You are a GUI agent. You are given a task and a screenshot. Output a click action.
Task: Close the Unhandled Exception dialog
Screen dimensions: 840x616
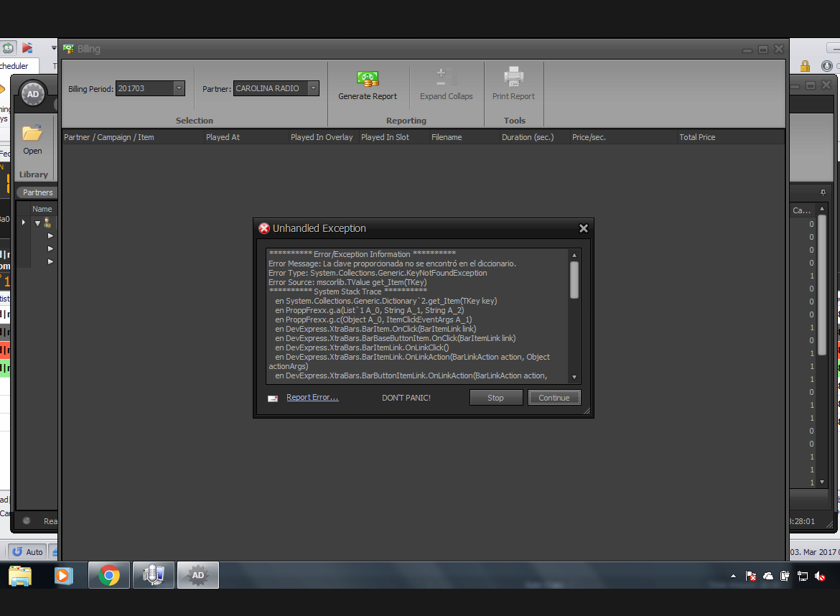(583, 228)
